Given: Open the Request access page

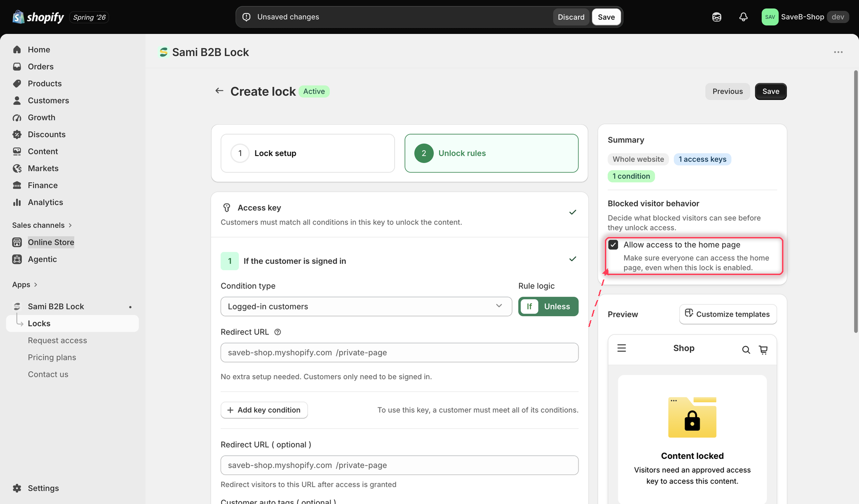Looking at the screenshot, I should coord(57,340).
